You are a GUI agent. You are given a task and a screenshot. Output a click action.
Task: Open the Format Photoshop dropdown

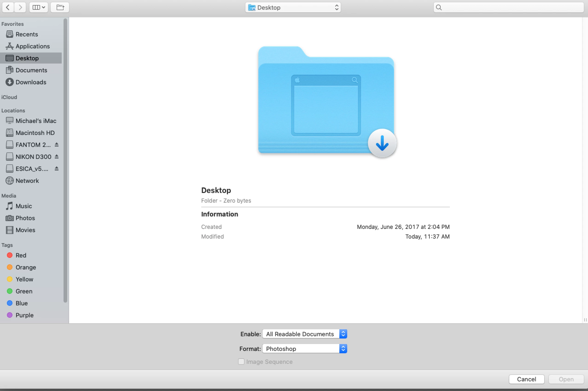coord(304,349)
